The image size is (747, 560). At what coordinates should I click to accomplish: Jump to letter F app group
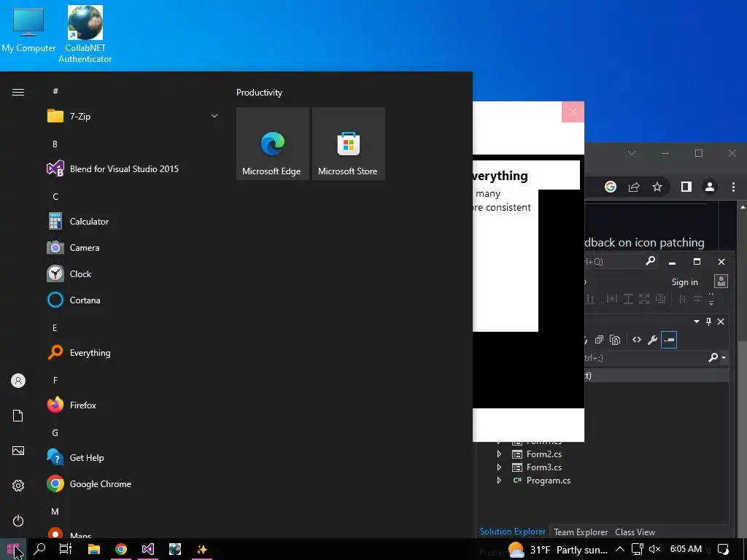pos(55,380)
